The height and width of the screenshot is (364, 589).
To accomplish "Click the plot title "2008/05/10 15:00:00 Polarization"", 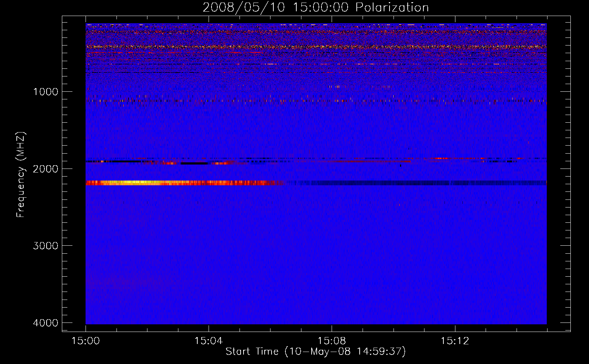I will (315, 8).
